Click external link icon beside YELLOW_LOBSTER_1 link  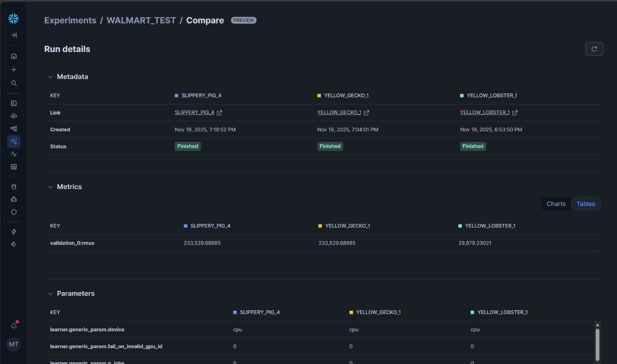pyautogui.click(x=515, y=113)
